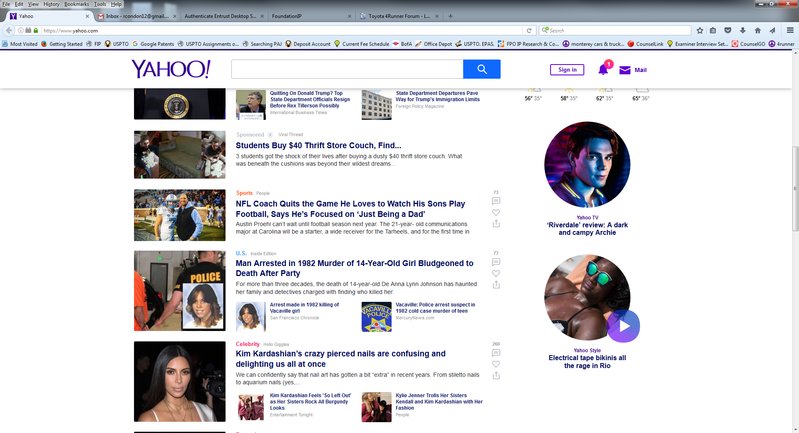Screen dimensions: 799x433
Task: Open the Tools menu
Action: click(100, 4)
